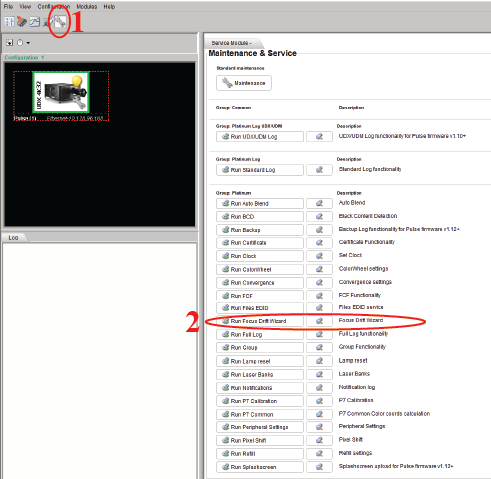491x479 pixels.
Task: Click Run Files EDID button
Action: click(260, 308)
